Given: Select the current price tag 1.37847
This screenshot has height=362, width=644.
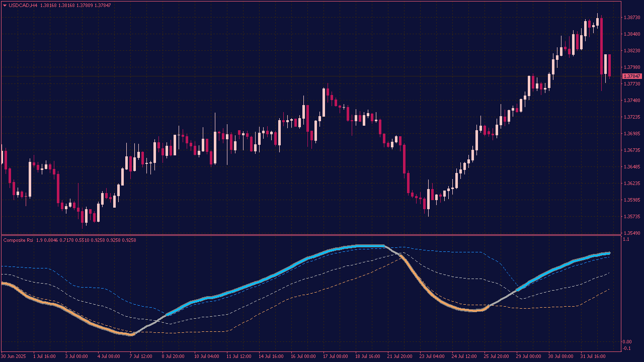Looking at the screenshot, I should coord(632,76).
